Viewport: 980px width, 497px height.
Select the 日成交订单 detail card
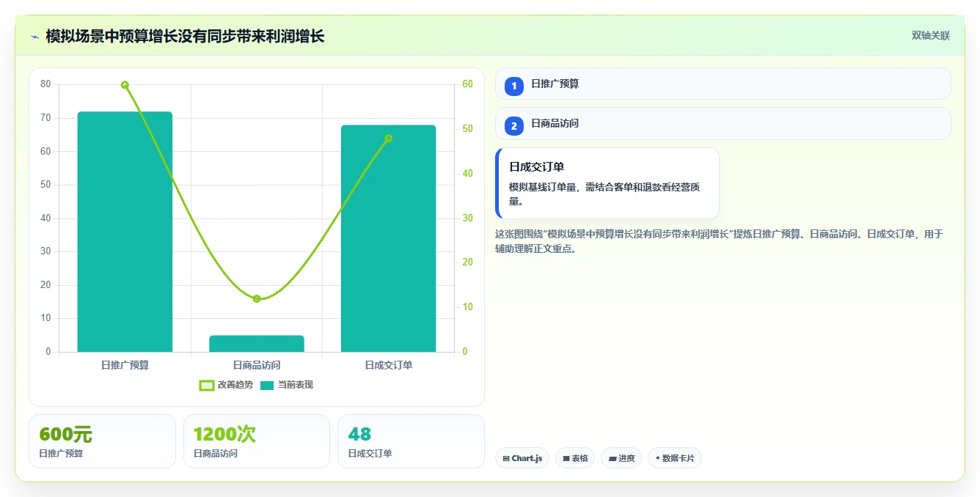[607, 183]
